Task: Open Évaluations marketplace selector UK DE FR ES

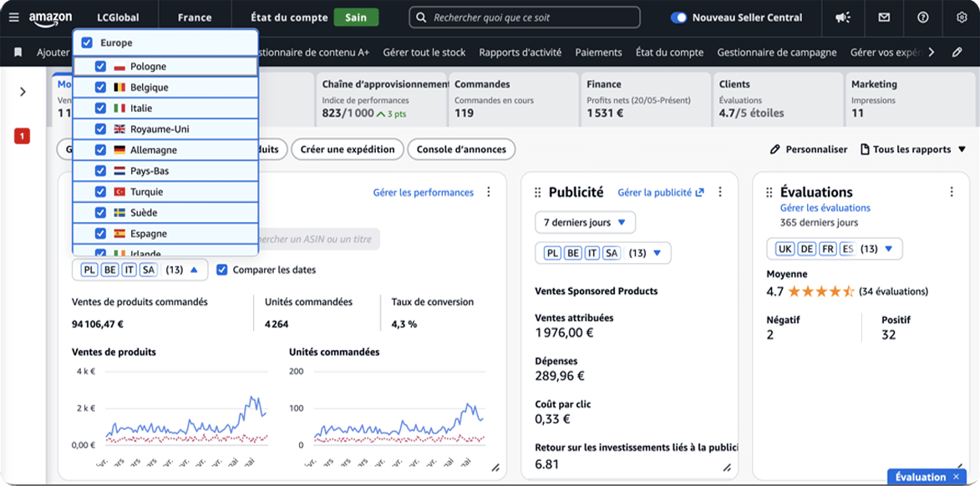Action: pyautogui.click(x=835, y=249)
